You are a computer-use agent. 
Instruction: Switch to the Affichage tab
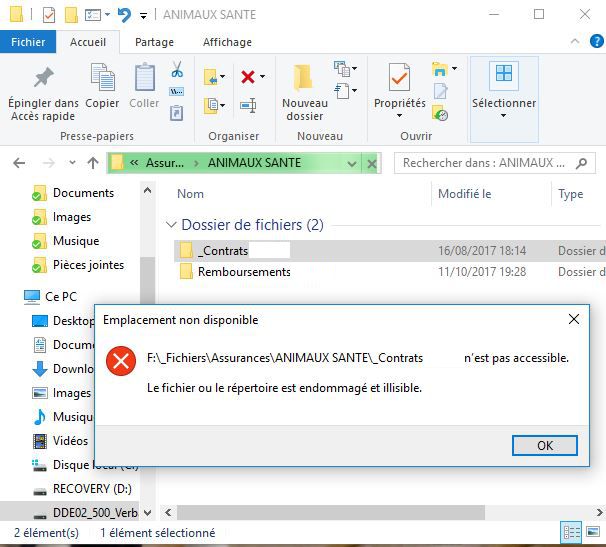point(227,42)
